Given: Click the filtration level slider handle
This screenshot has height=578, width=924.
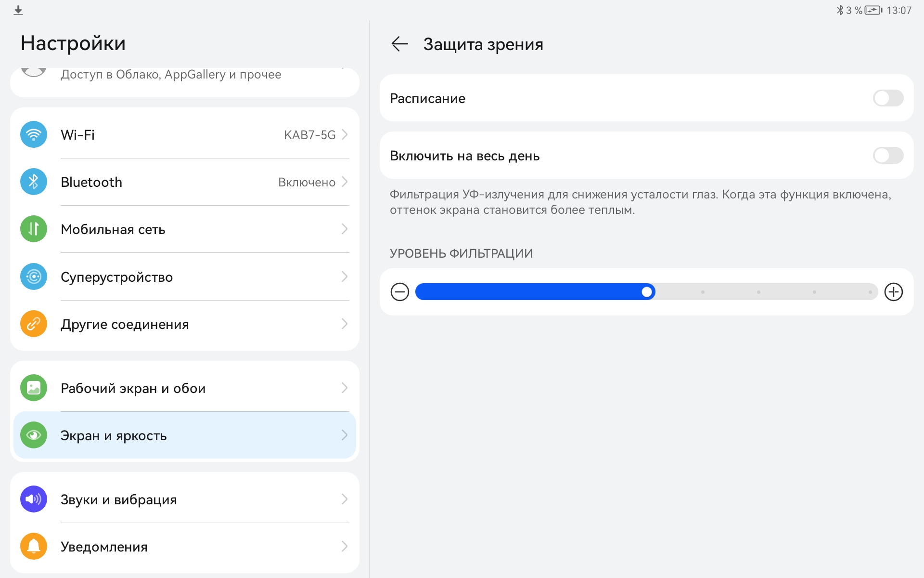Looking at the screenshot, I should (647, 292).
